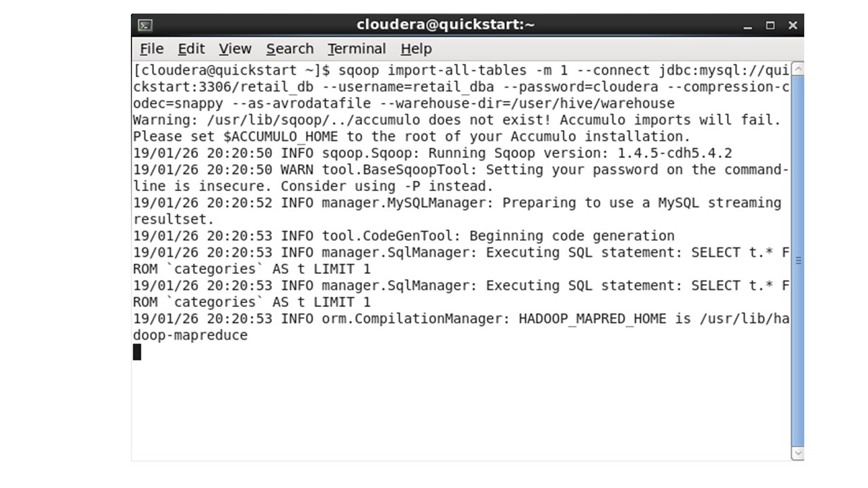This screenshot has height=488, width=868.
Task: Click the scrollbar down arrow
Action: coord(797,453)
